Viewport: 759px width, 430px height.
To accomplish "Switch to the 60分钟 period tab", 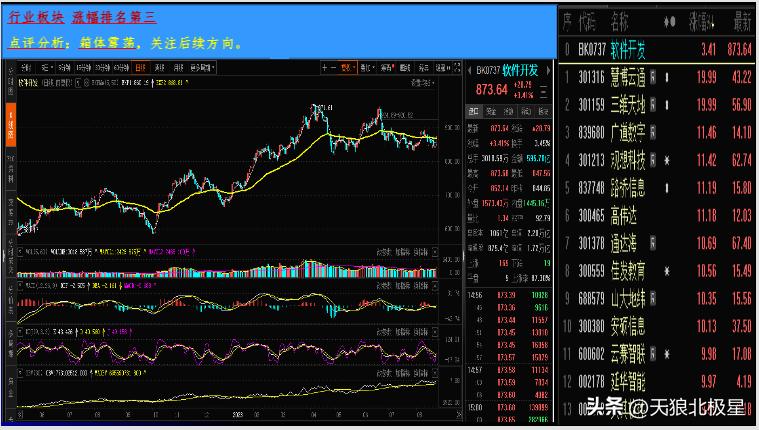I will [121, 68].
